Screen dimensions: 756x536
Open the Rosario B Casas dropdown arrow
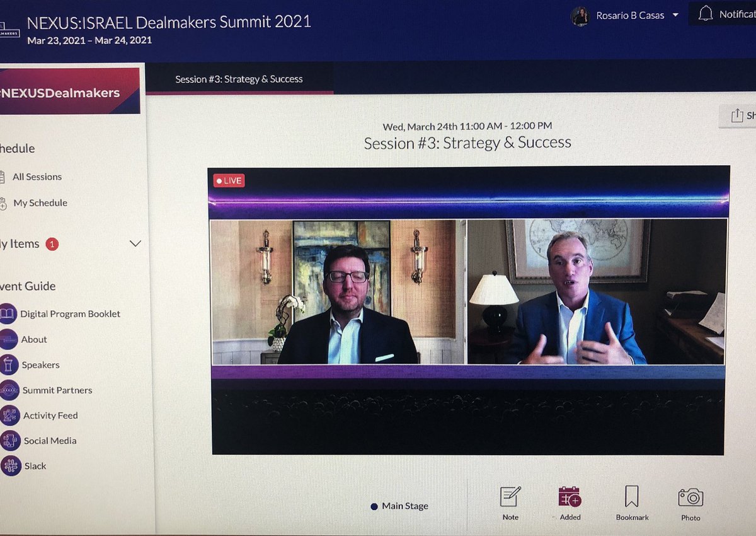pos(675,15)
